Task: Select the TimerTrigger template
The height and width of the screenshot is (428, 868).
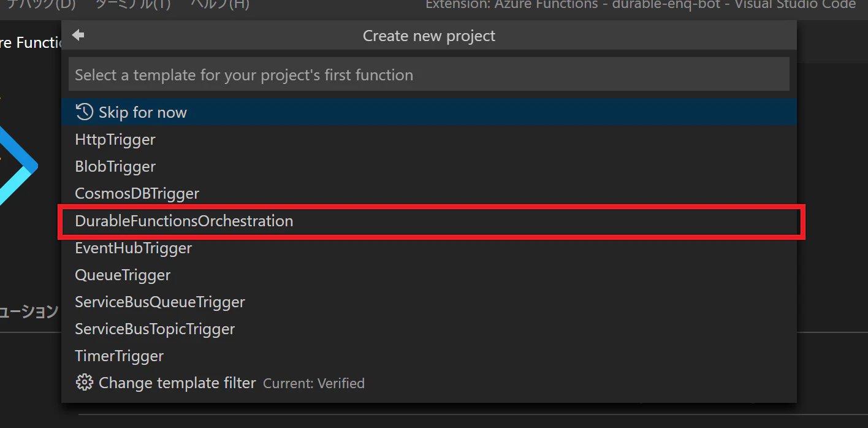Action: pyautogui.click(x=429, y=356)
